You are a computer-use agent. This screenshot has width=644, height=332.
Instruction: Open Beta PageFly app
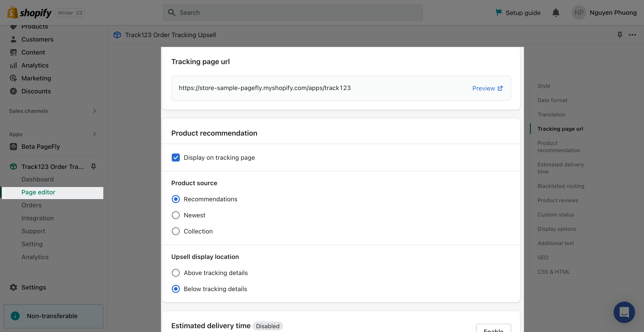click(x=40, y=146)
